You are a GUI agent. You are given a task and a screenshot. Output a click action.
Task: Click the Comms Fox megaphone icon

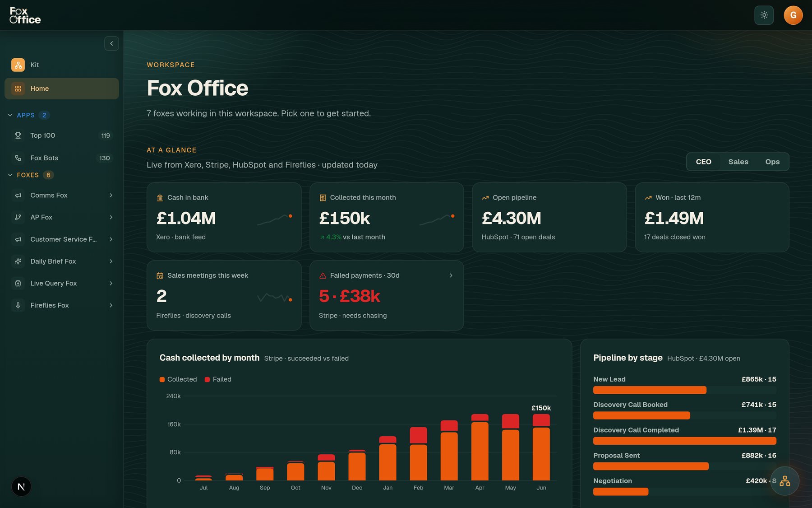(x=18, y=195)
